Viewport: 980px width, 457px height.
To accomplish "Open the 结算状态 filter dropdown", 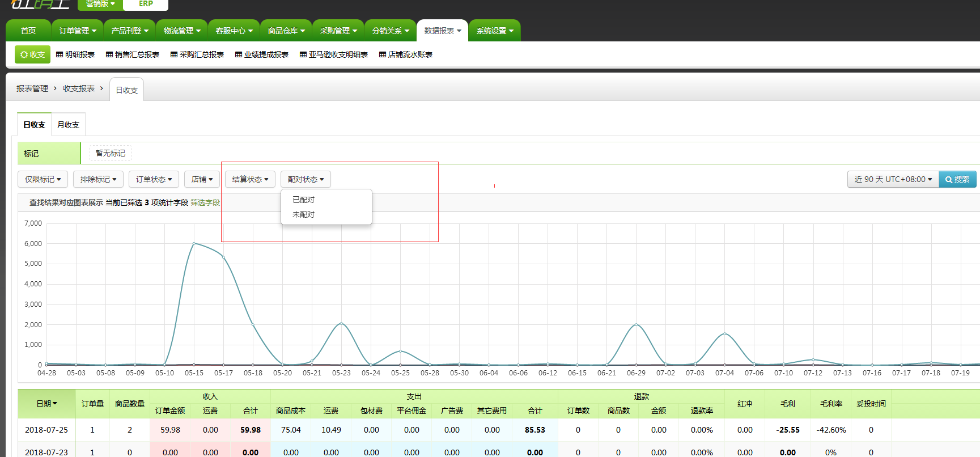I will click(x=250, y=179).
